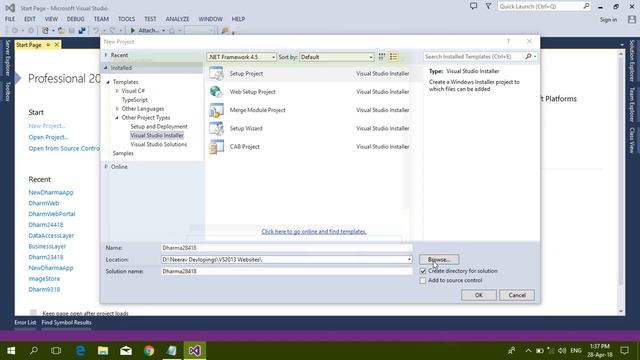The image size is (640, 360).
Task: Select the Merge Module Project icon
Action: 216,110
